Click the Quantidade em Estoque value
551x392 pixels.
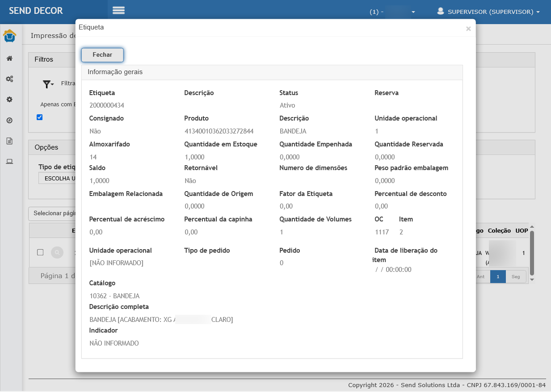pos(194,157)
